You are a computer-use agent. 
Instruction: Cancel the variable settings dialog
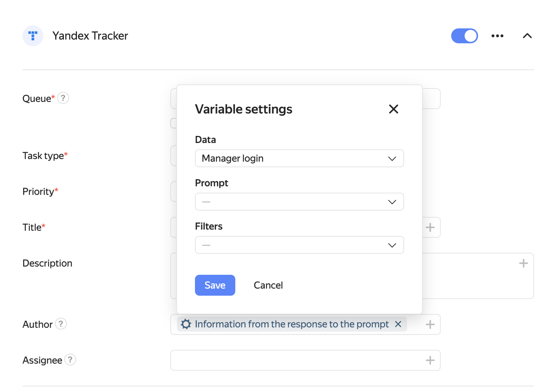coord(268,285)
